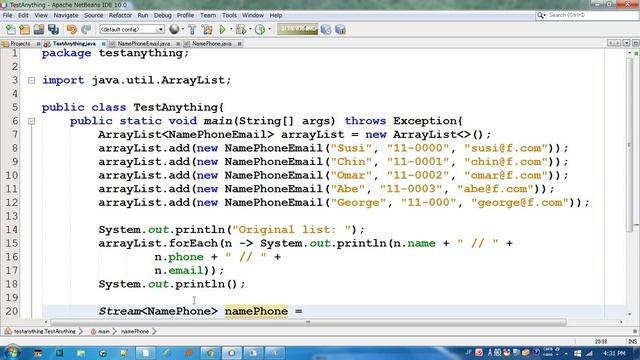640x360 pixels.
Task: Click the New File toolbar icon
Action: point(11,29)
